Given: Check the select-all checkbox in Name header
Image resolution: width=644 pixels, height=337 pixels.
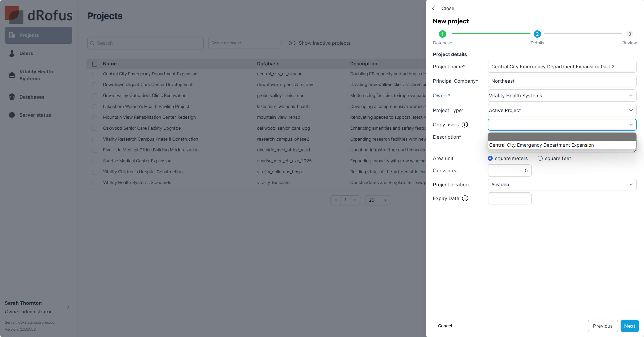Looking at the screenshot, I should tap(94, 64).
